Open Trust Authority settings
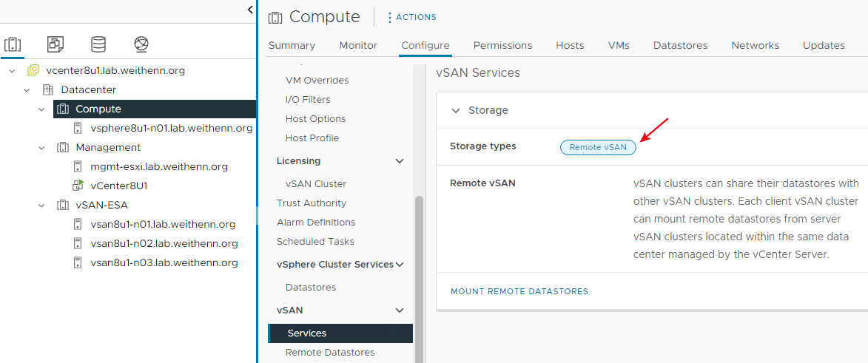 click(x=312, y=203)
